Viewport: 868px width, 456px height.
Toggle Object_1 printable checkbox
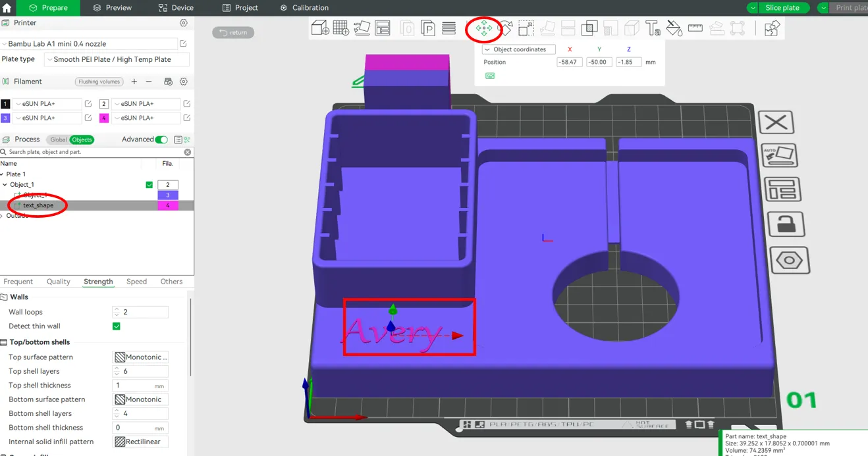[149, 185]
